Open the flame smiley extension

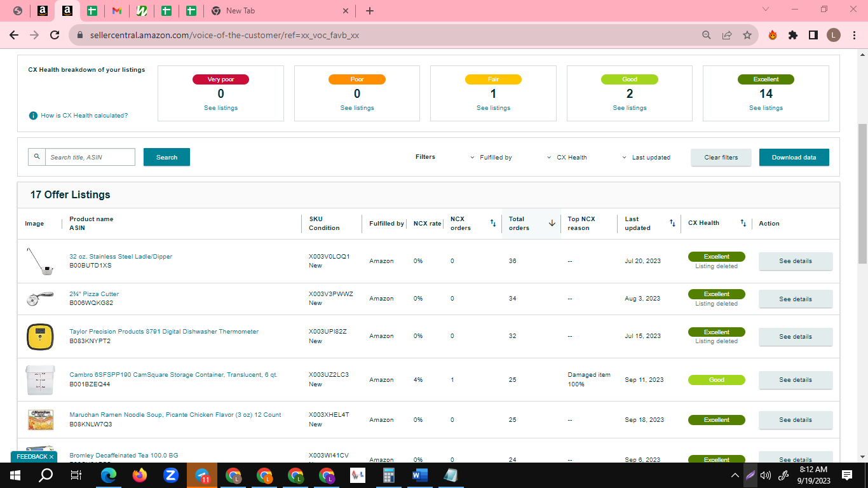point(772,35)
